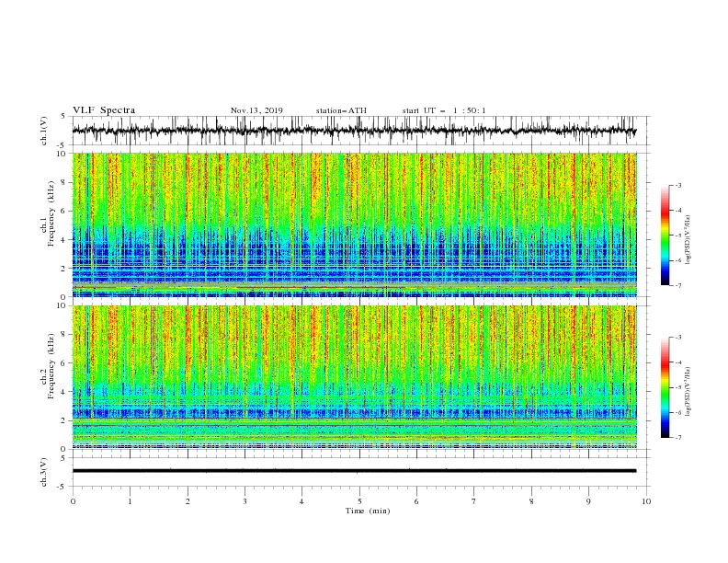
Task: Click the ch.1 spectrogram plot
Action: [354, 224]
